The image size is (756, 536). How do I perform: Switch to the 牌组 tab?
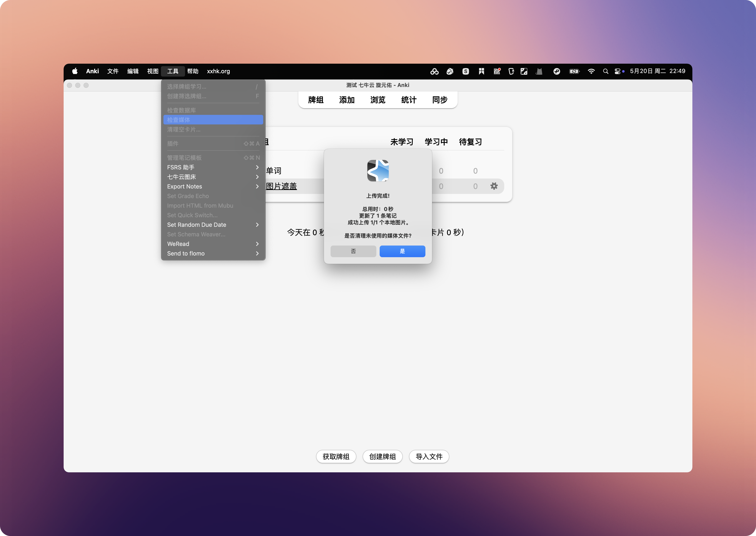pos(316,100)
